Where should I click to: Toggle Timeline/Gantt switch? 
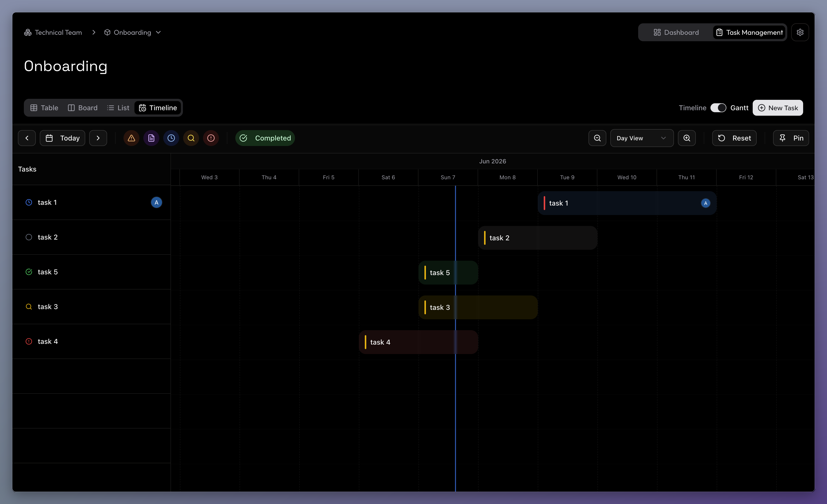click(x=718, y=108)
